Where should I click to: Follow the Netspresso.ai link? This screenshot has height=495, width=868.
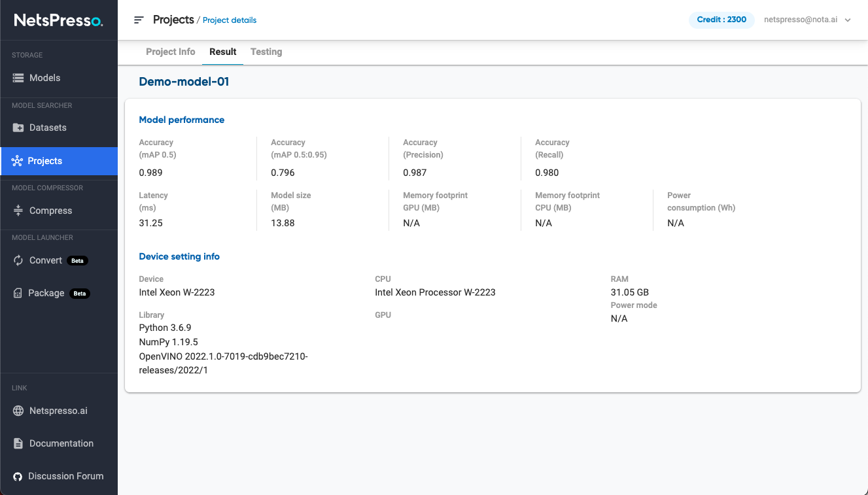click(59, 411)
